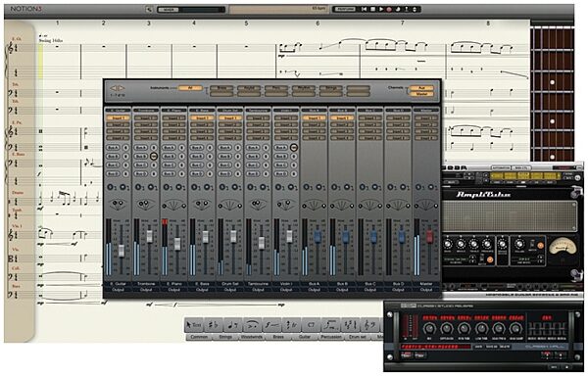Switch to the Woodwinds palette tab
588x376 pixels.
point(252,337)
